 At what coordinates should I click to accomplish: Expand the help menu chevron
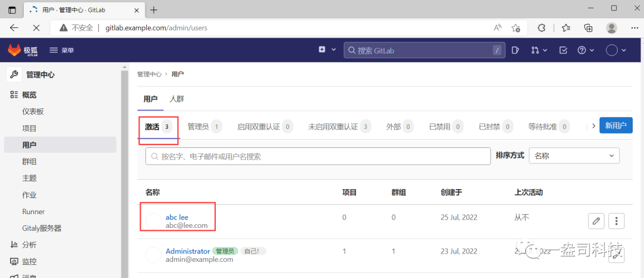coord(592,50)
